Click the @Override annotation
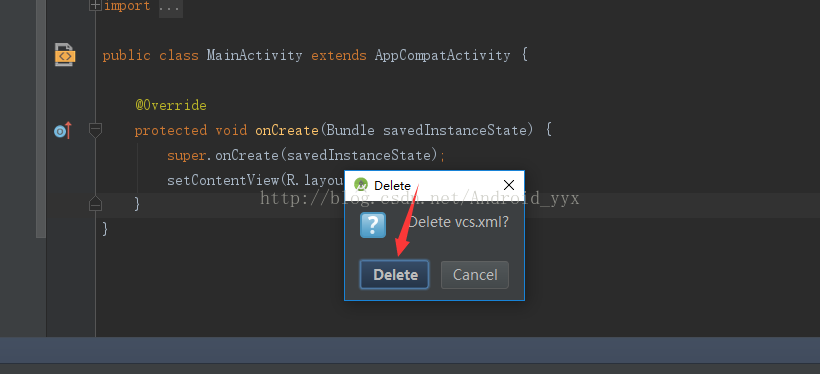The image size is (820, 374). (x=171, y=105)
